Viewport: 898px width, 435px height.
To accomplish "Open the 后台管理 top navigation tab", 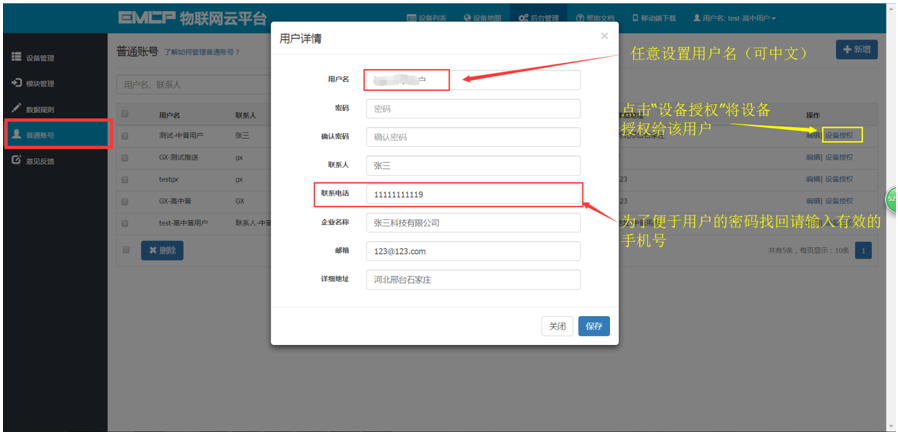I will point(538,18).
